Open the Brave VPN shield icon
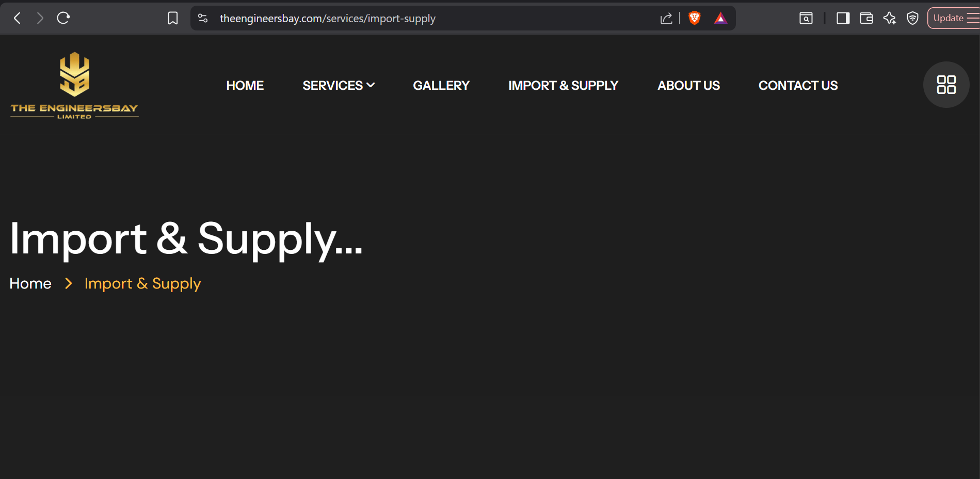The width and height of the screenshot is (980, 479). pyautogui.click(x=912, y=19)
